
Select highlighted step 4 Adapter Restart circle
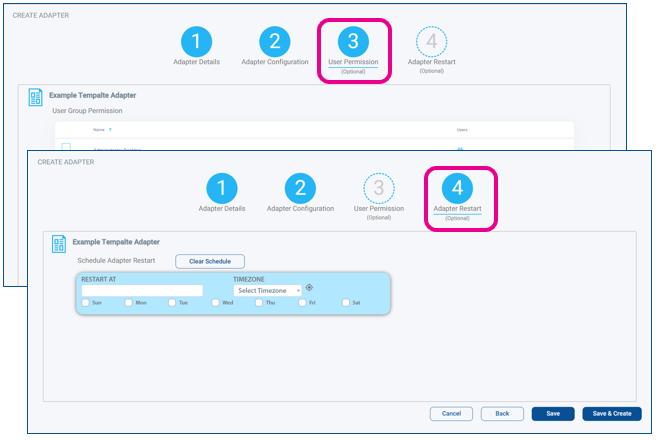(x=457, y=188)
